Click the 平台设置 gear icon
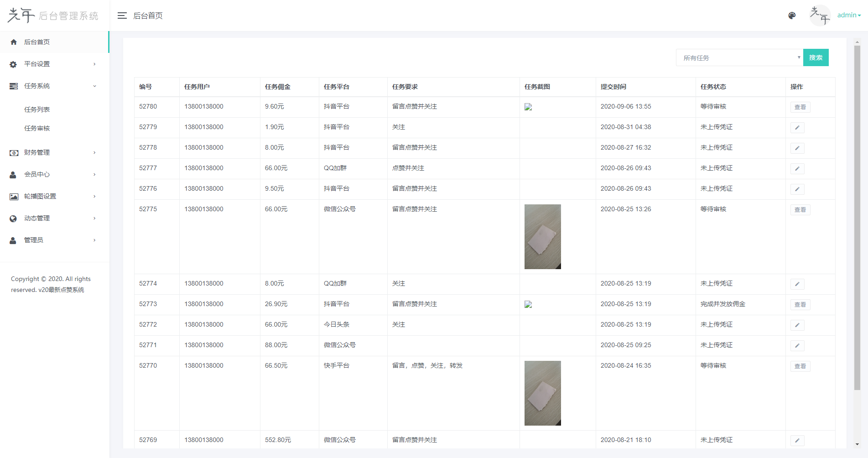This screenshot has height=458, width=868. 14,64
